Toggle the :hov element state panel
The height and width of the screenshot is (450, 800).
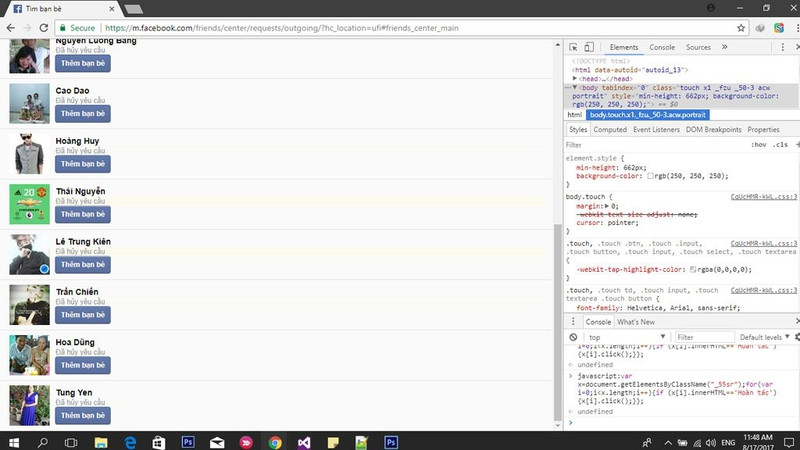[x=758, y=145]
